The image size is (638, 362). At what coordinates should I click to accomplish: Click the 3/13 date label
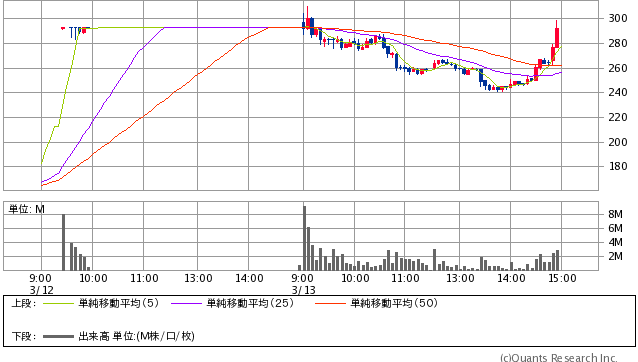coord(303,290)
